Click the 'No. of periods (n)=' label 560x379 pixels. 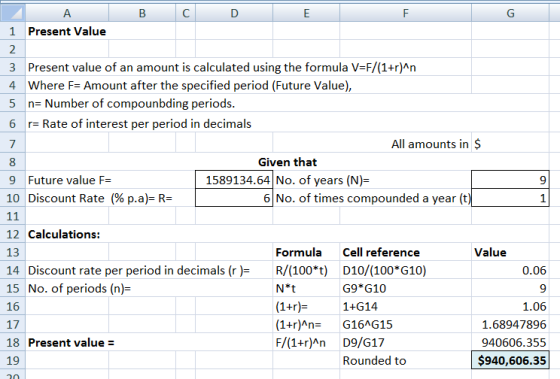click(79, 288)
